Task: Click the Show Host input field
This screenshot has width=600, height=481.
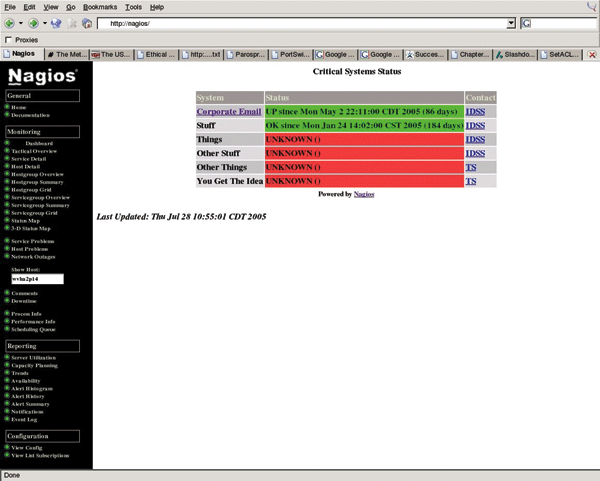Action: 36,279
